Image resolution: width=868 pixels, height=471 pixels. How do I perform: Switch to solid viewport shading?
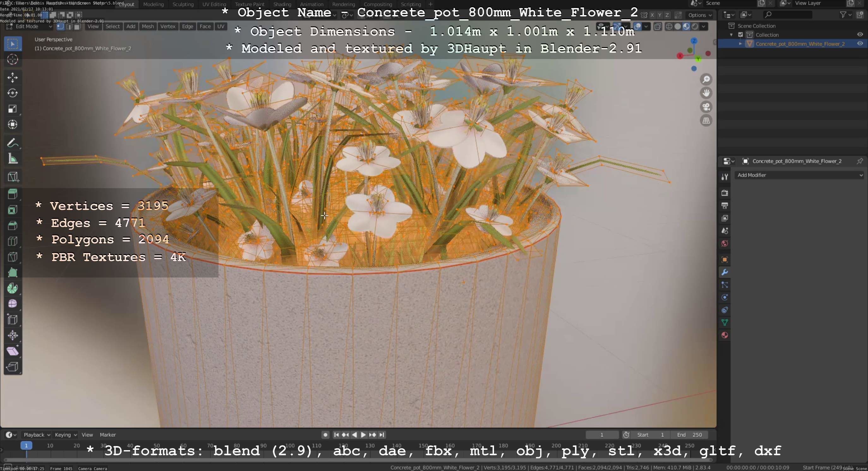tap(678, 27)
